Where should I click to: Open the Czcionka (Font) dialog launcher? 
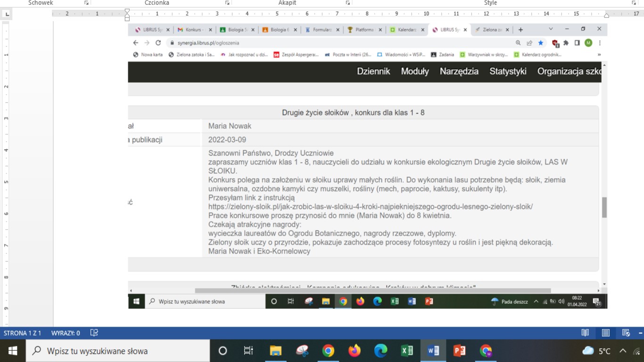click(x=228, y=3)
